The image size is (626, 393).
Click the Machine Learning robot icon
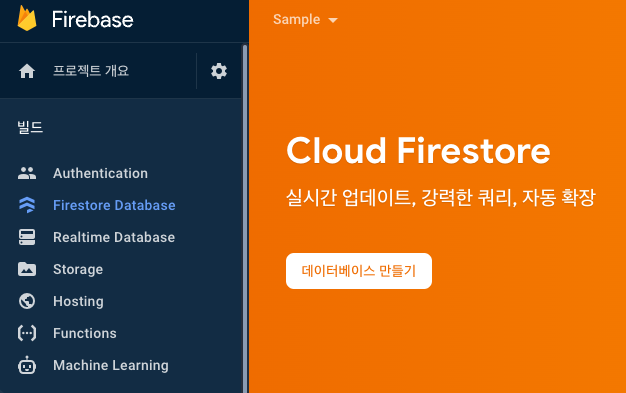coord(27,365)
